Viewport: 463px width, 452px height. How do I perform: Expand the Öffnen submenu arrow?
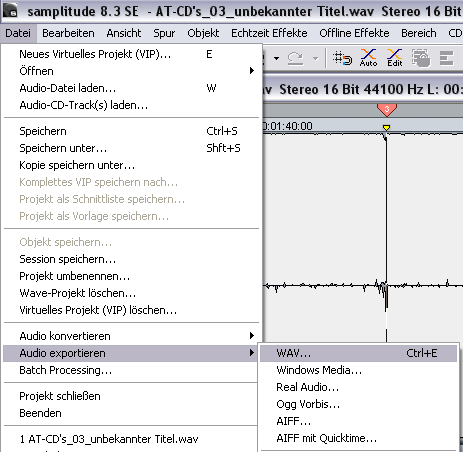pyautogui.click(x=252, y=71)
